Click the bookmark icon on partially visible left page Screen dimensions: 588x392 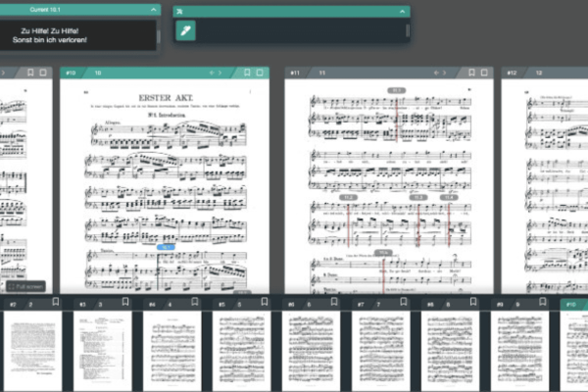point(30,73)
